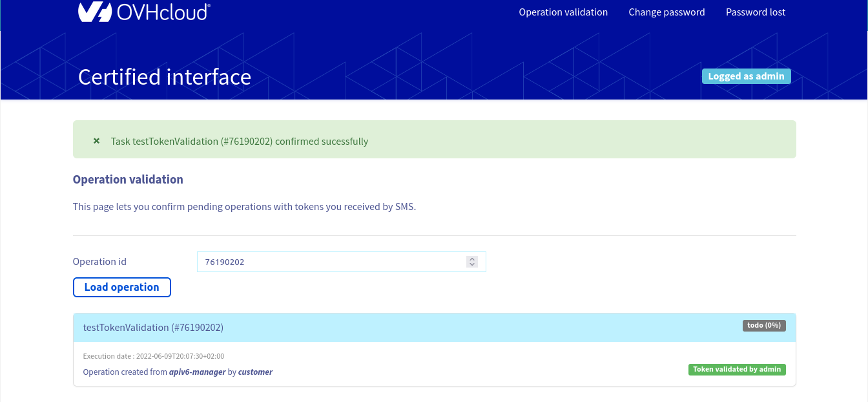This screenshot has width=868, height=402.
Task: Click the customer link
Action: pyautogui.click(x=255, y=372)
